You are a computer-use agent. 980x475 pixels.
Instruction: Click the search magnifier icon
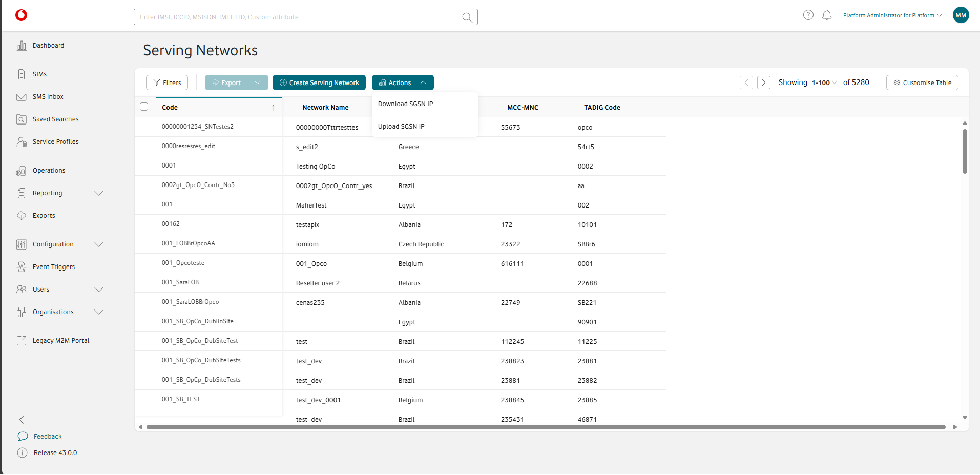[x=467, y=17]
